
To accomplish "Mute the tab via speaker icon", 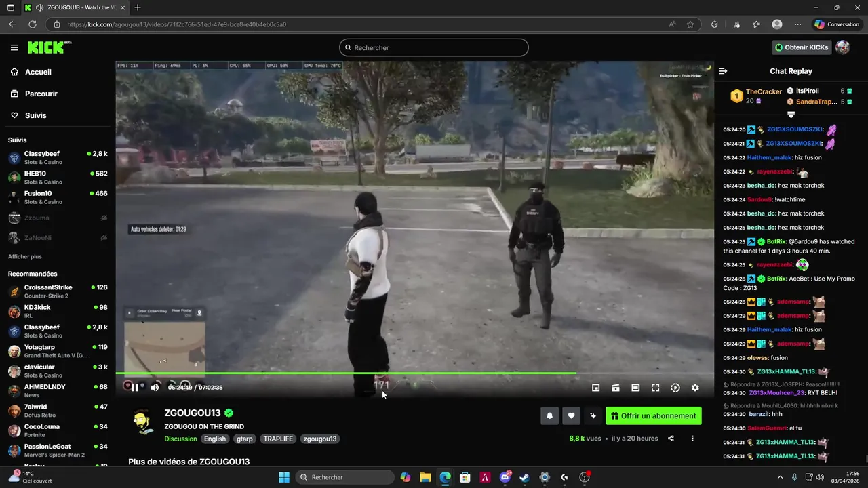I will (x=40, y=7).
